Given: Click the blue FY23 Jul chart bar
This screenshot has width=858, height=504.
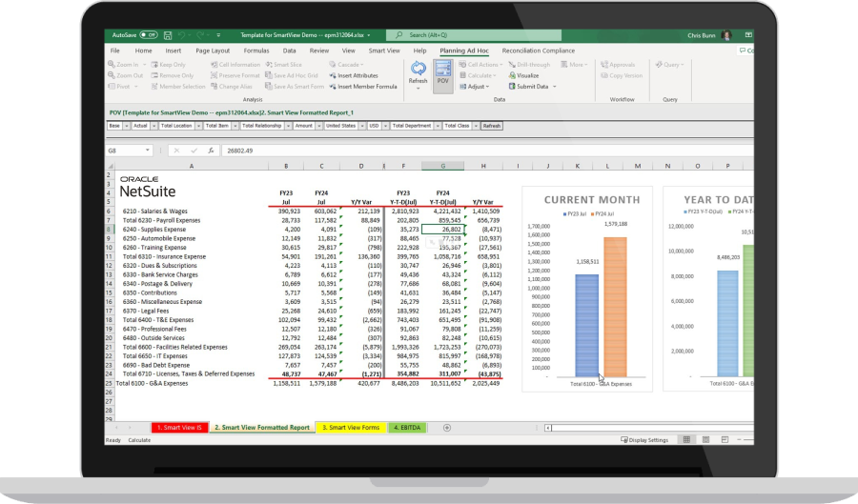Looking at the screenshot, I should [x=586, y=326].
